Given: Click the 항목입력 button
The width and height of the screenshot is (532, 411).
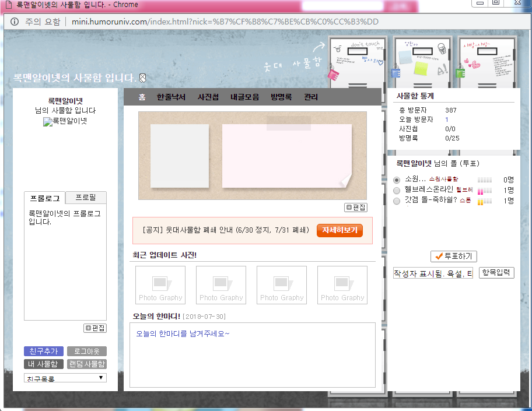Looking at the screenshot, I should [x=496, y=273].
